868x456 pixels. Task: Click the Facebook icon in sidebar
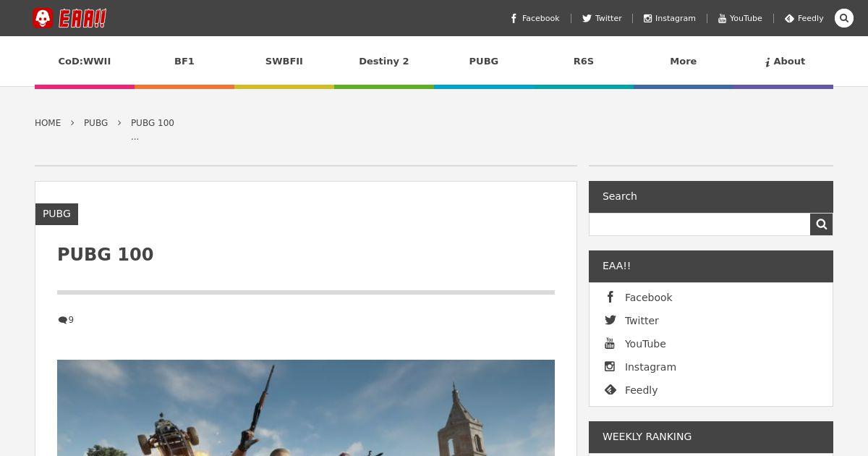click(610, 297)
